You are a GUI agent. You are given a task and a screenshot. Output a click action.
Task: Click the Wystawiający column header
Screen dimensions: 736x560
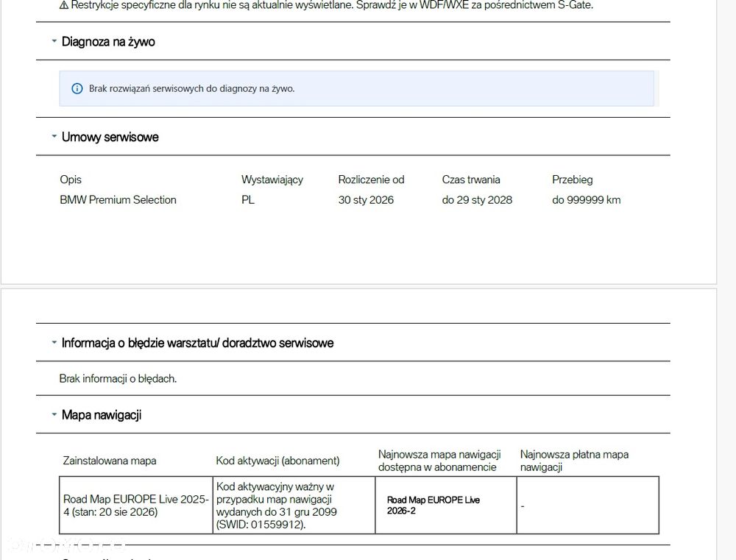(272, 180)
